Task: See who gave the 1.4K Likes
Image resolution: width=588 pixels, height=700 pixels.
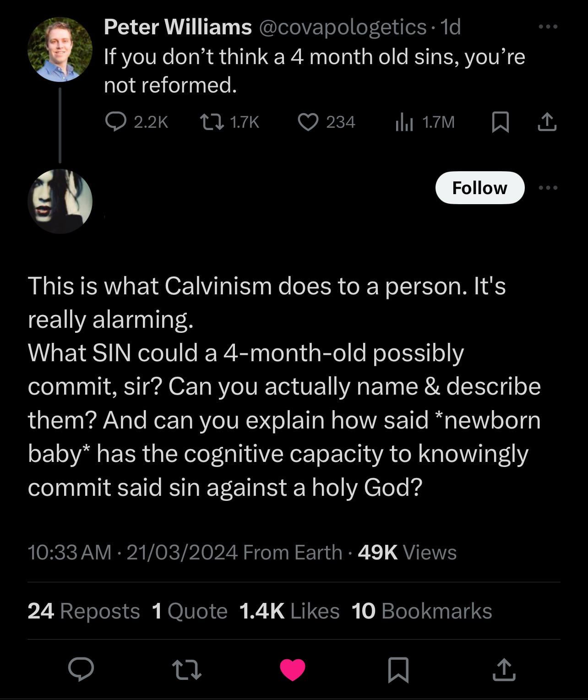Action: coord(289,611)
